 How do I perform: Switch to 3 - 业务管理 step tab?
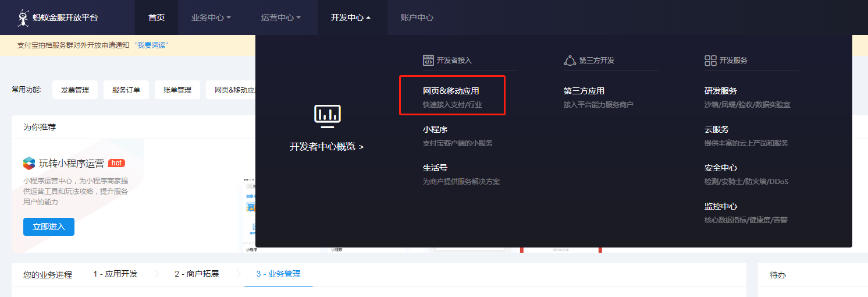[x=279, y=274]
